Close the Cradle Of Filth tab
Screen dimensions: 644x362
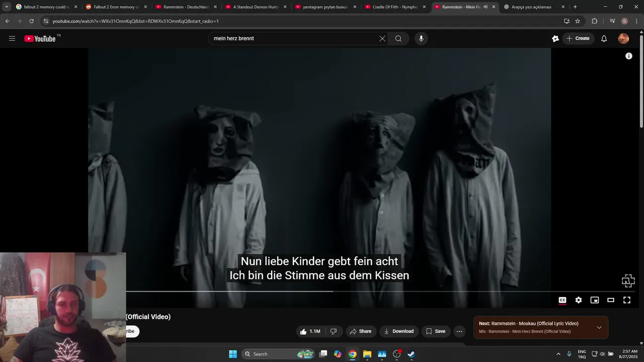[x=424, y=7]
